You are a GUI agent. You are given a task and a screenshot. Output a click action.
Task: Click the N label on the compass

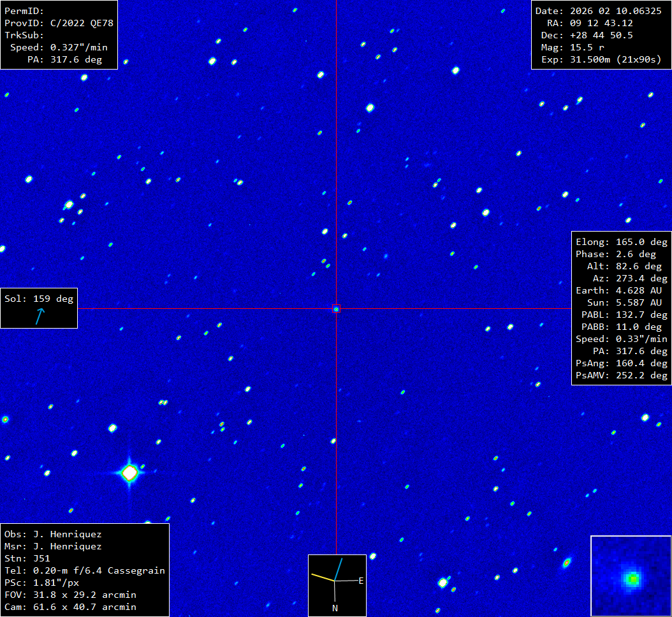pyautogui.click(x=335, y=608)
